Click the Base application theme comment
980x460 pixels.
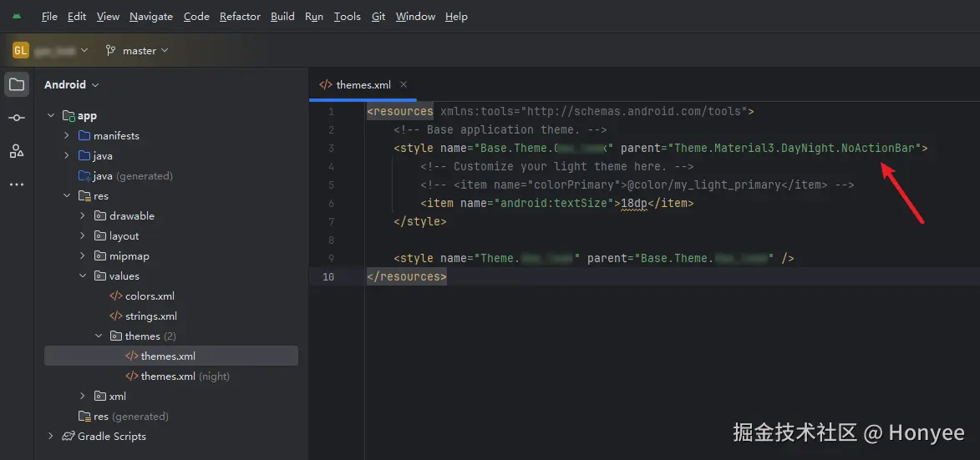(x=500, y=130)
